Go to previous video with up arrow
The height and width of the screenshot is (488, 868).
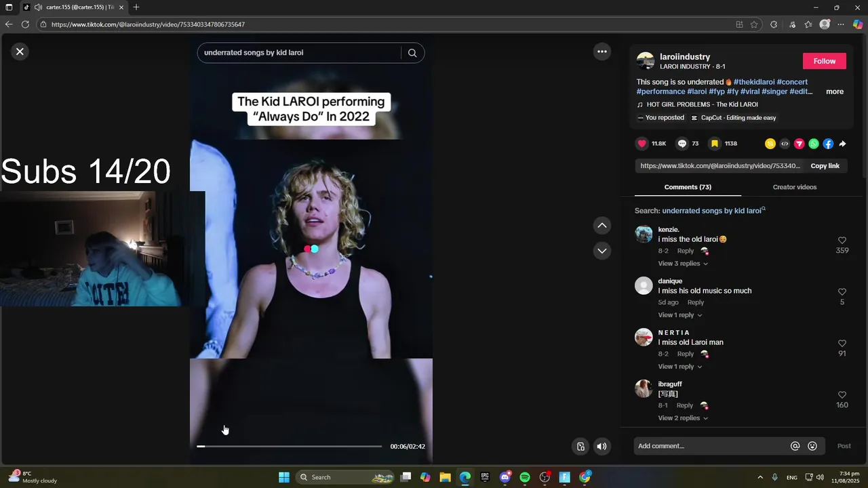pos(601,225)
